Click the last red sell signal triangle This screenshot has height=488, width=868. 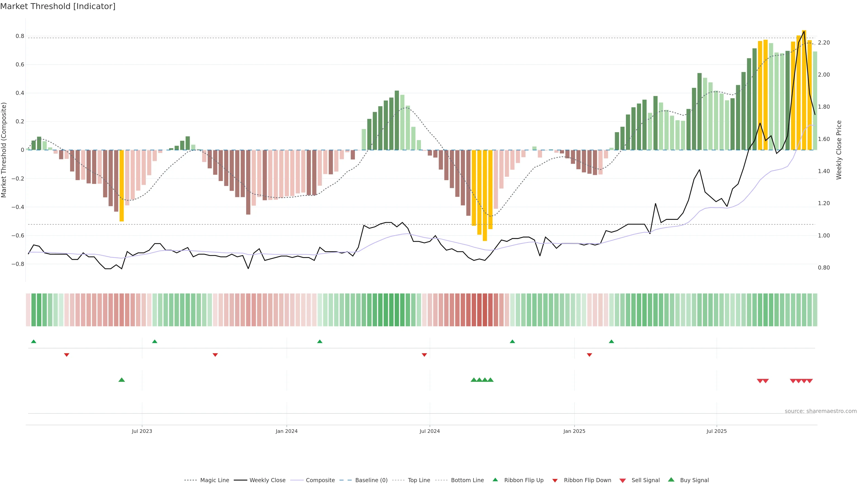pos(809,381)
